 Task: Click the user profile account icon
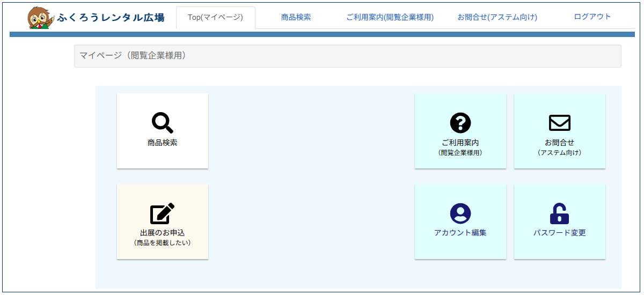click(x=460, y=213)
